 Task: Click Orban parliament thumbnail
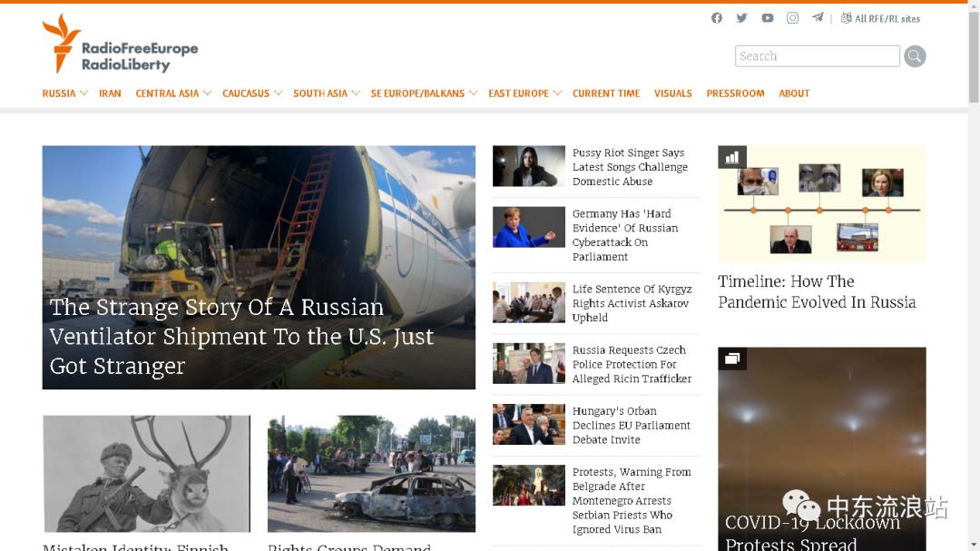[529, 424]
